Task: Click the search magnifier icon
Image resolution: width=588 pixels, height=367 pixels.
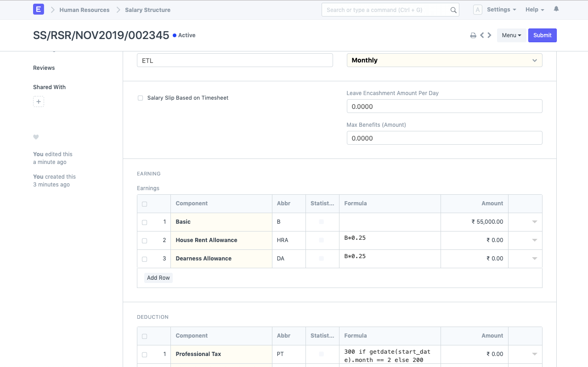Action: coord(453,10)
